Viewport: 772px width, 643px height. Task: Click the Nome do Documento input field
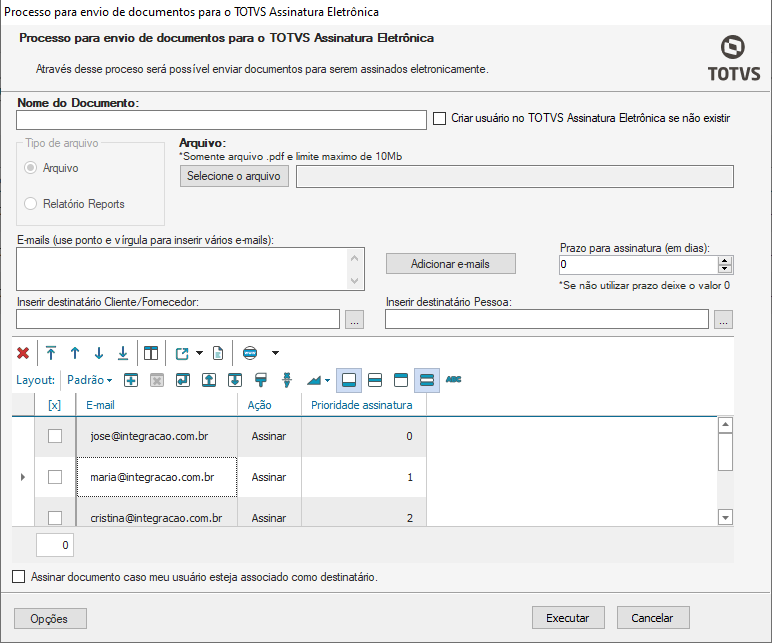click(x=222, y=120)
